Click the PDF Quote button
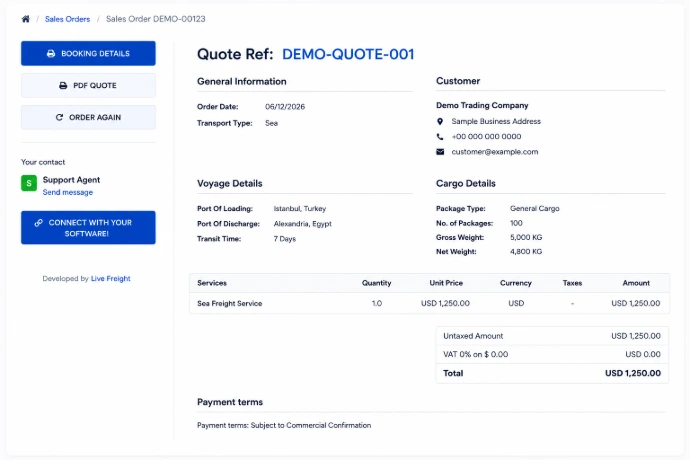This screenshot has width=690, height=460. pos(88,85)
